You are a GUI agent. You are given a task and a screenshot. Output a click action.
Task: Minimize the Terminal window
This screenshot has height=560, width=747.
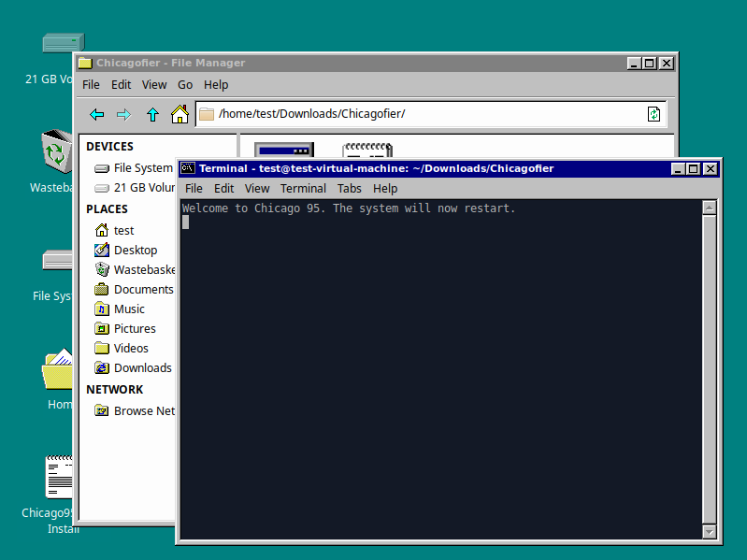coord(678,168)
